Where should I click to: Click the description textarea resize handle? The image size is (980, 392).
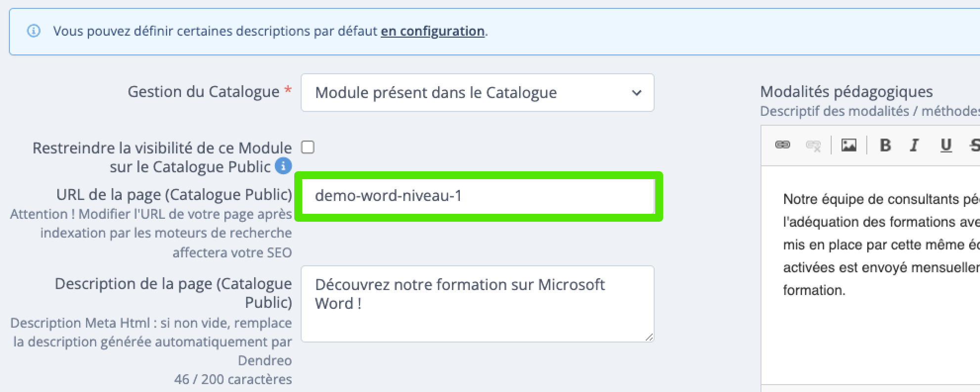649,337
